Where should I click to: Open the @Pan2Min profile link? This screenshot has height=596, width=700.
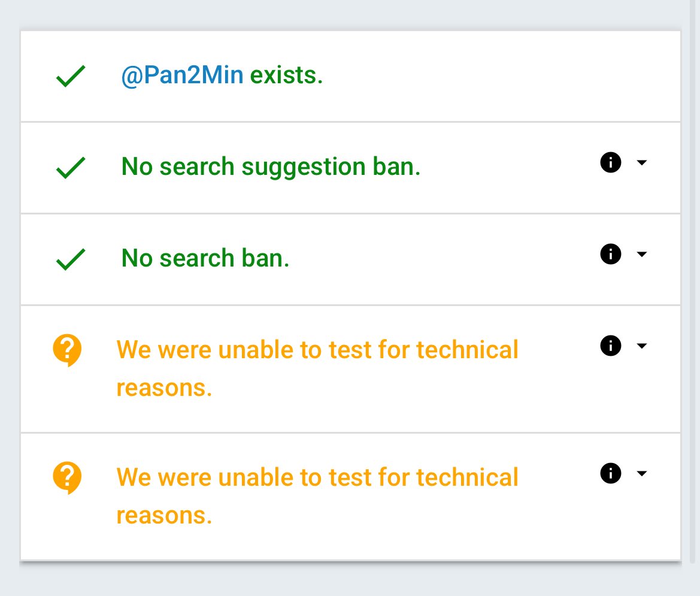pyautogui.click(x=182, y=75)
